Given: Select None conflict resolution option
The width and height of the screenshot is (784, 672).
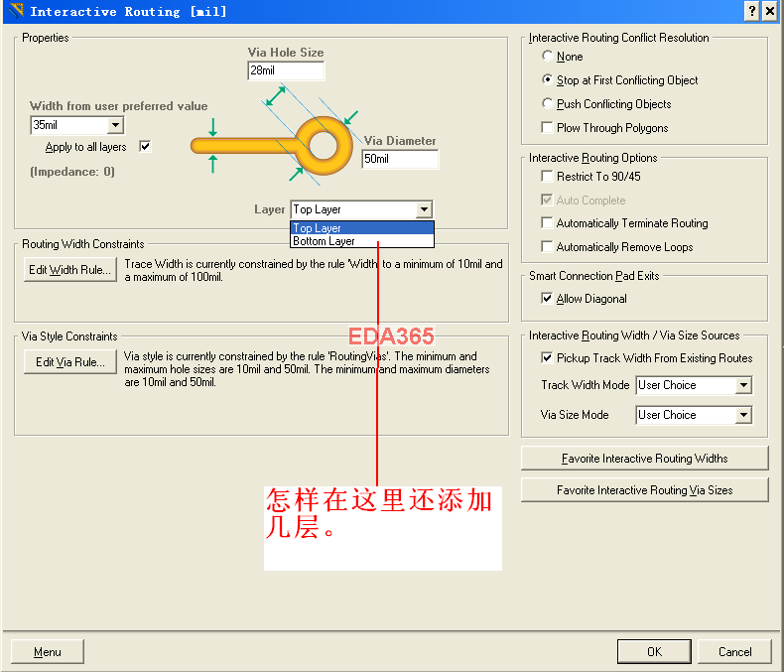Looking at the screenshot, I should pyautogui.click(x=548, y=56).
